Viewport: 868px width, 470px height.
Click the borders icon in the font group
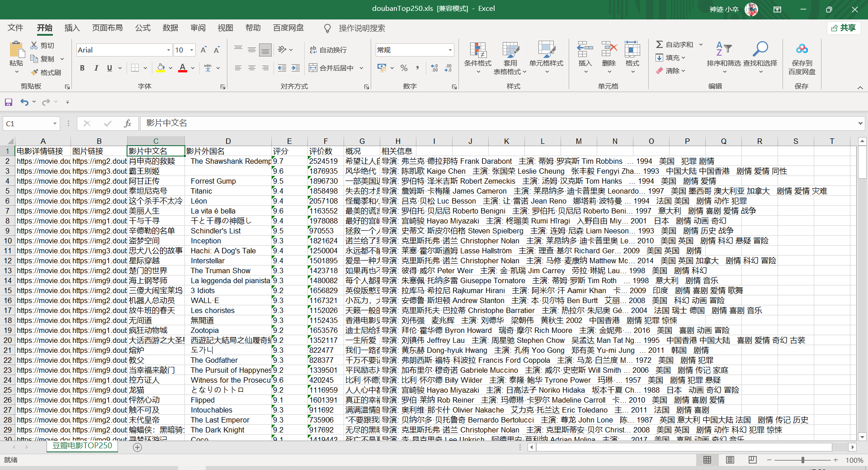135,68
